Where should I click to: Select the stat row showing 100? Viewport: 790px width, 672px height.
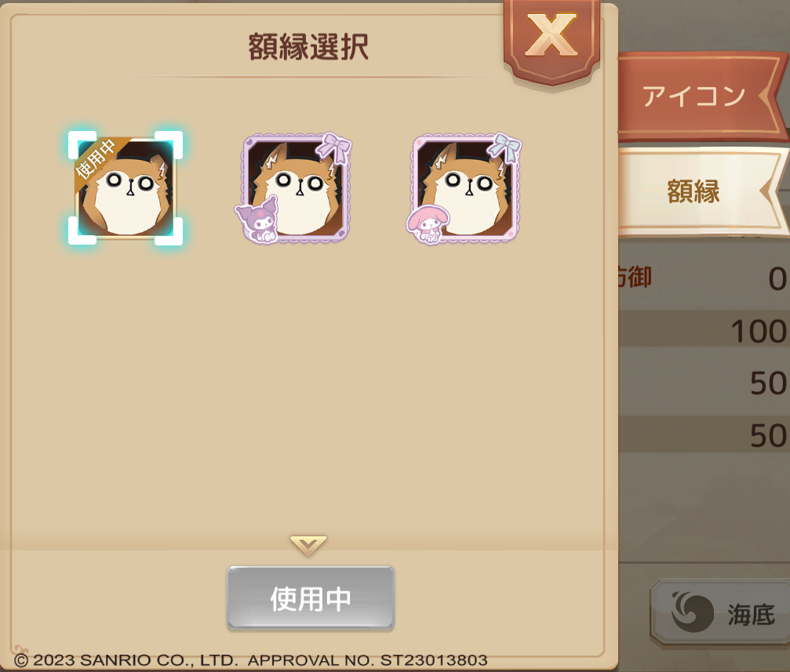click(x=704, y=330)
